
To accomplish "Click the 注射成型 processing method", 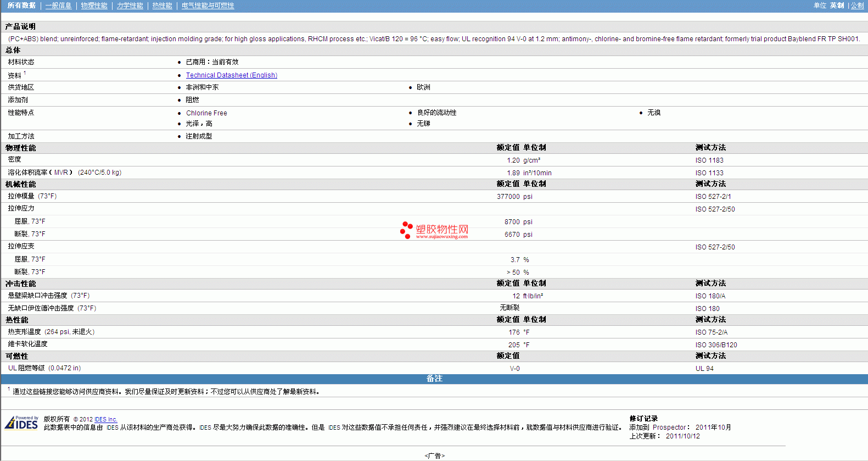I will click(x=199, y=136).
